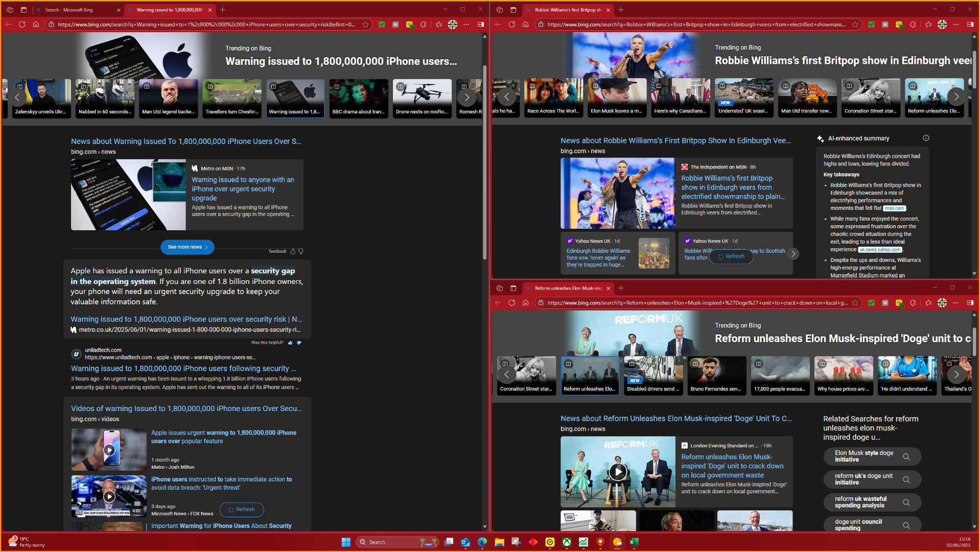
Task: Open Zelenskyy unveils Ukr... trending card
Action: tap(41, 98)
